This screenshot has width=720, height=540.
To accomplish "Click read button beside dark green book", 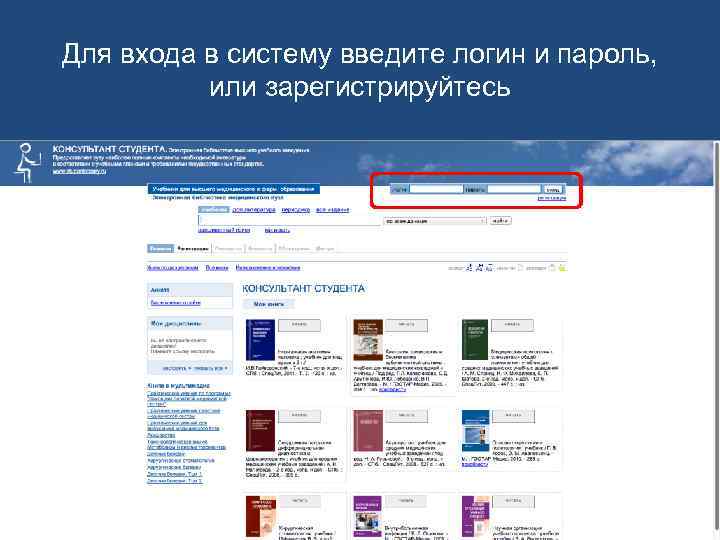I will 512,325.
